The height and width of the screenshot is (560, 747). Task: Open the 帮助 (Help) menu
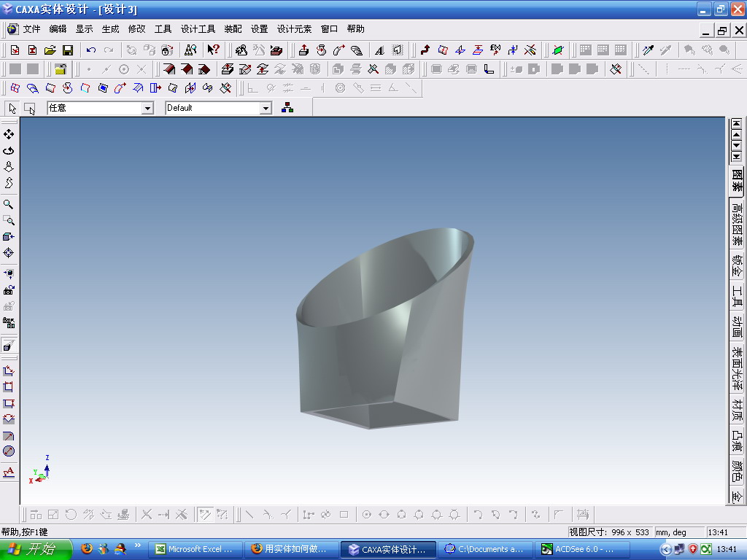[355, 29]
